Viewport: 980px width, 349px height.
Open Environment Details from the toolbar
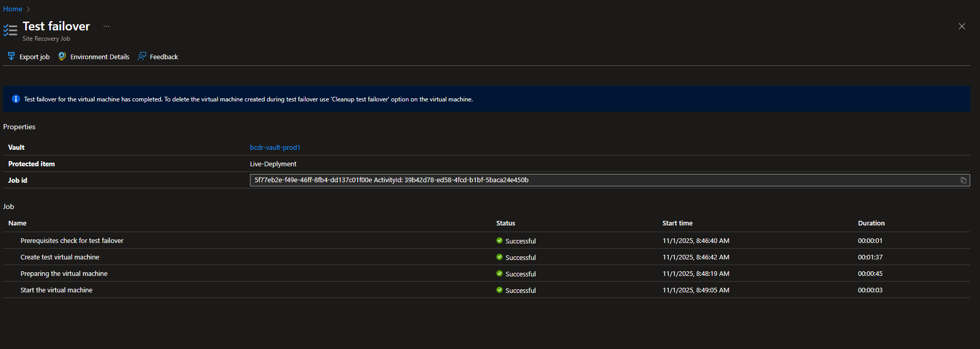point(100,57)
